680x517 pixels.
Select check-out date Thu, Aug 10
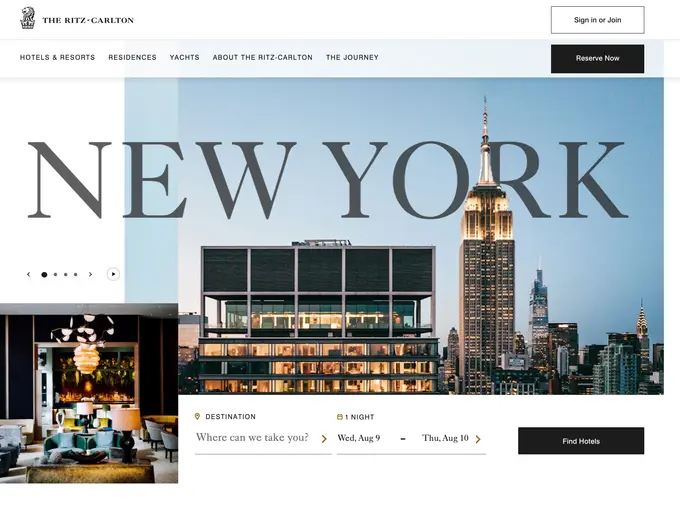tap(445, 438)
